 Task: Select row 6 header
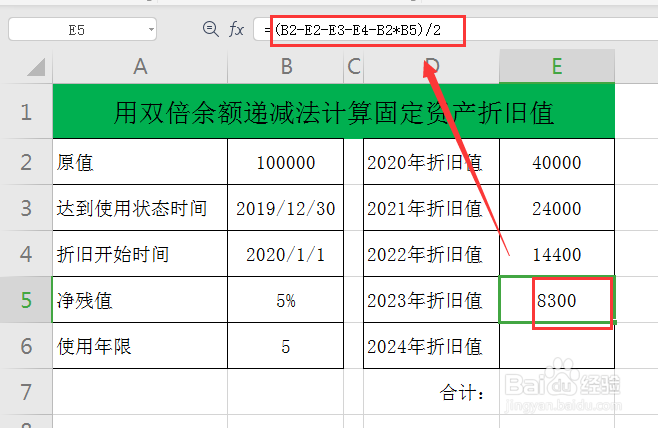click(26, 346)
